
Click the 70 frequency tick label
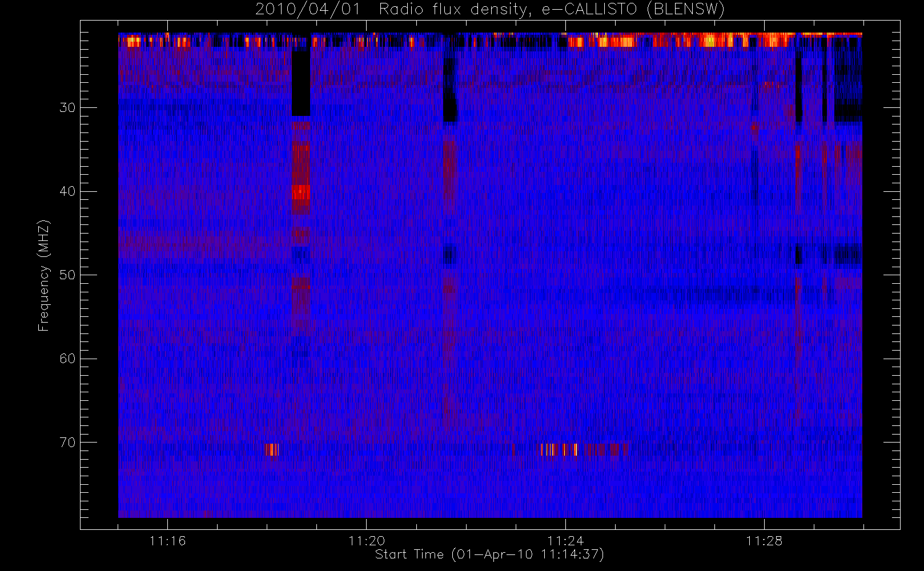pyautogui.click(x=67, y=443)
